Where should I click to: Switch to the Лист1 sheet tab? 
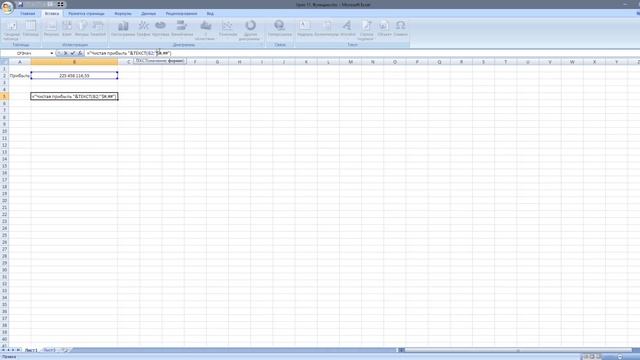tap(31, 350)
